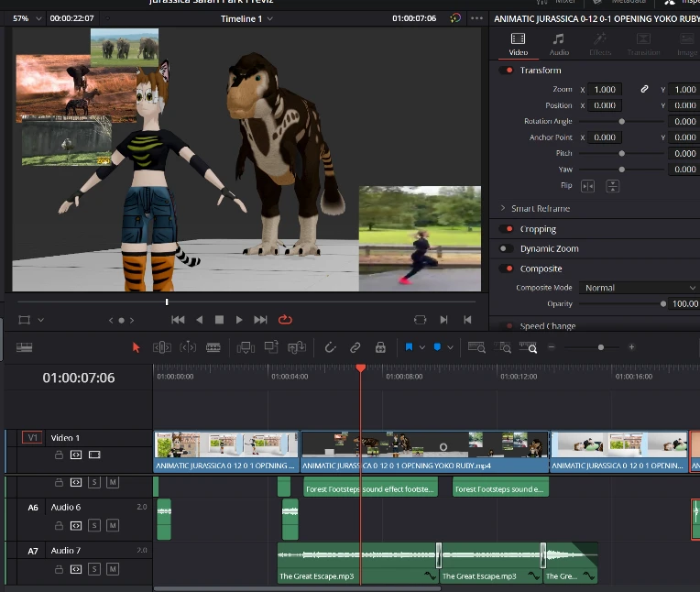Image resolution: width=700 pixels, height=592 pixels.
Task: Toggle the Position Lock icon
Action: tap(380, 347)
